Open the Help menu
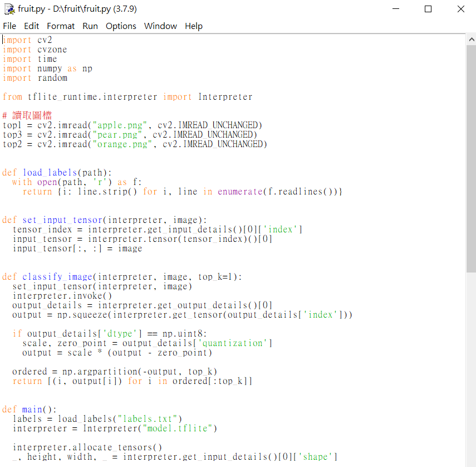Screen dimensions: 476x467 tap(194, 26)
